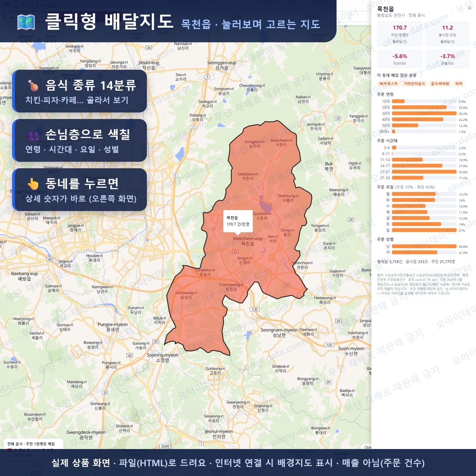Screen dimensions: 476x476
Task: Click the world map icon in the title
Action: 26,22
